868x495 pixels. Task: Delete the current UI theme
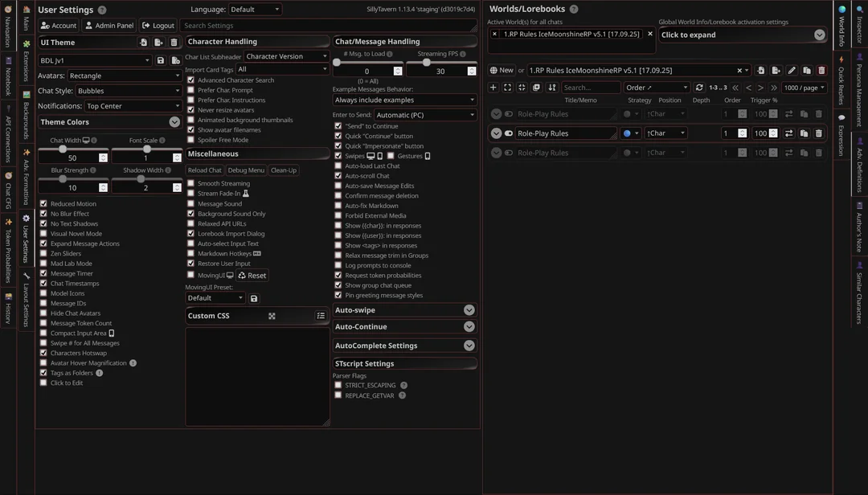[x=174, y=43]
